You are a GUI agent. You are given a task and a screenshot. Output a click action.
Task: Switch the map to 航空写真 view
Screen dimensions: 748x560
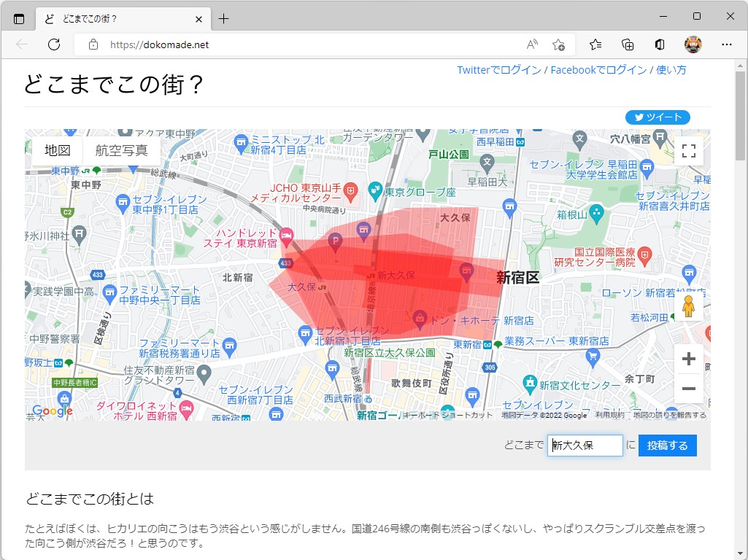(122, 151)
